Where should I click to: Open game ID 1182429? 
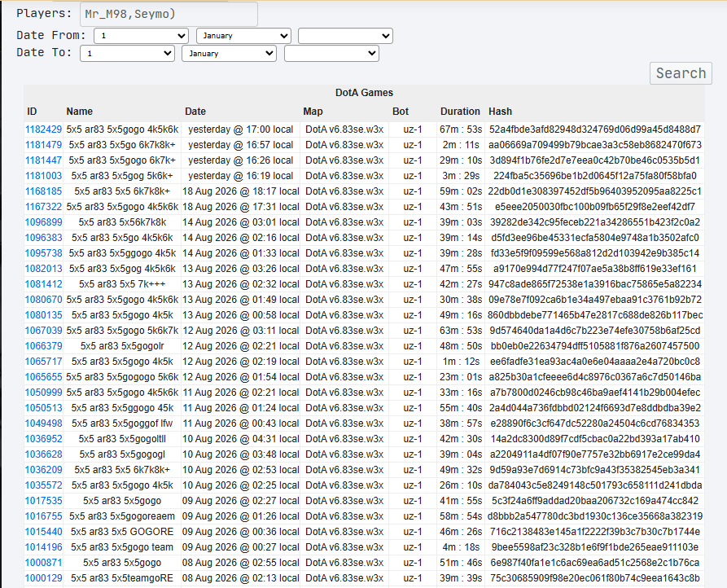tap(44, 129)
